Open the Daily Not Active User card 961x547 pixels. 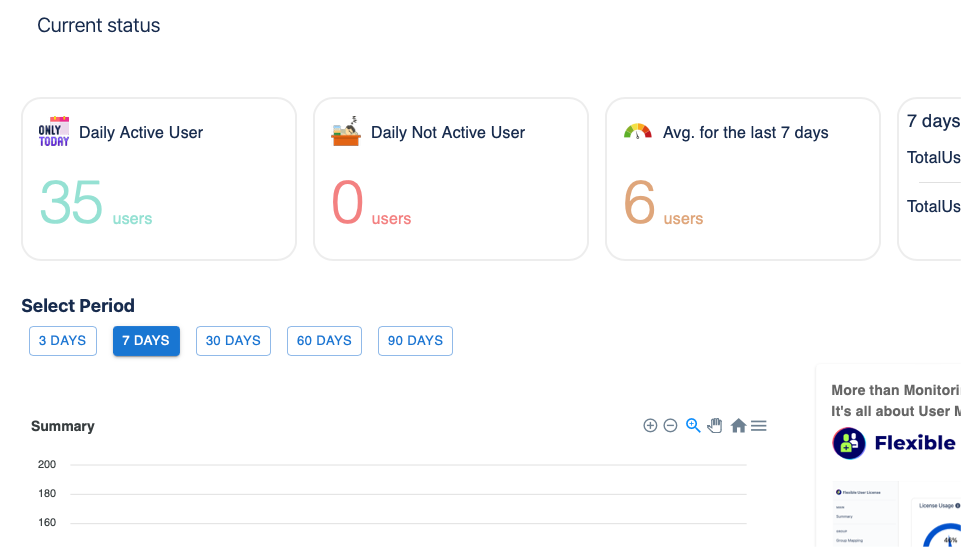point(451,179)
